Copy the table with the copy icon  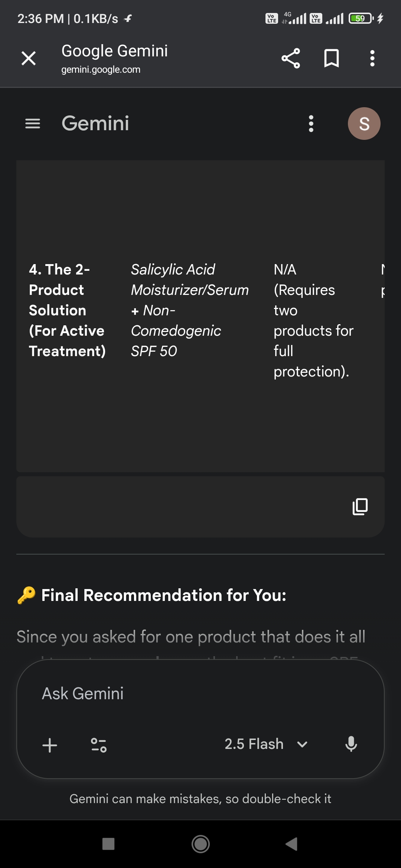[360, 507]
